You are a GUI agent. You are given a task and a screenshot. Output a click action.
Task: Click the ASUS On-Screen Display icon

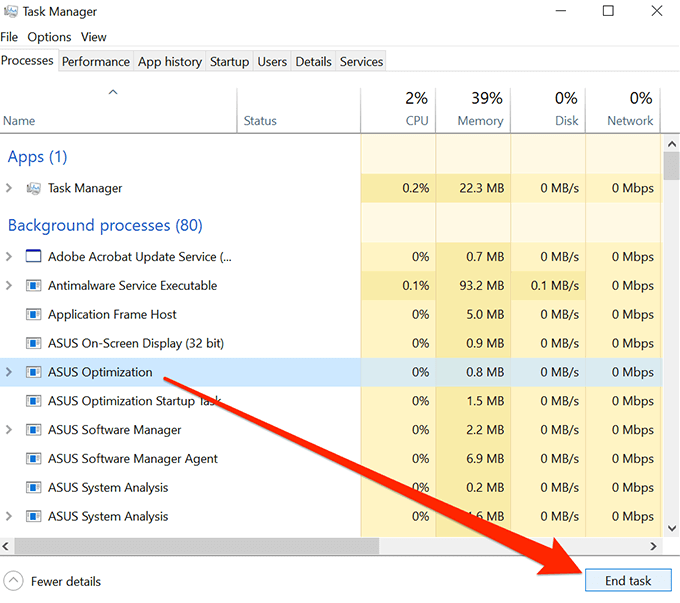[33, 344]
